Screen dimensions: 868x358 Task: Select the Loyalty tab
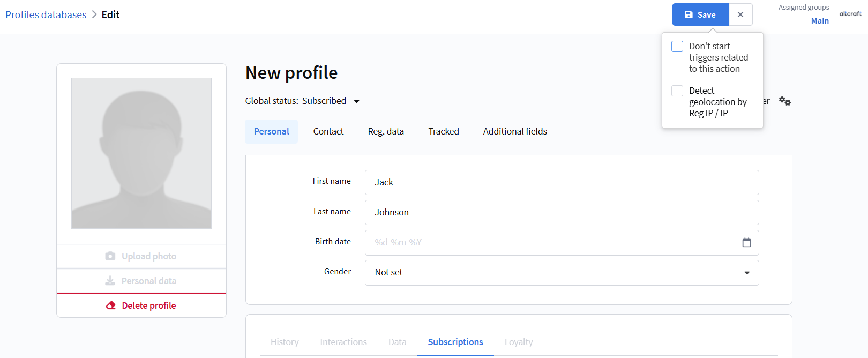(x=519, y=342)
